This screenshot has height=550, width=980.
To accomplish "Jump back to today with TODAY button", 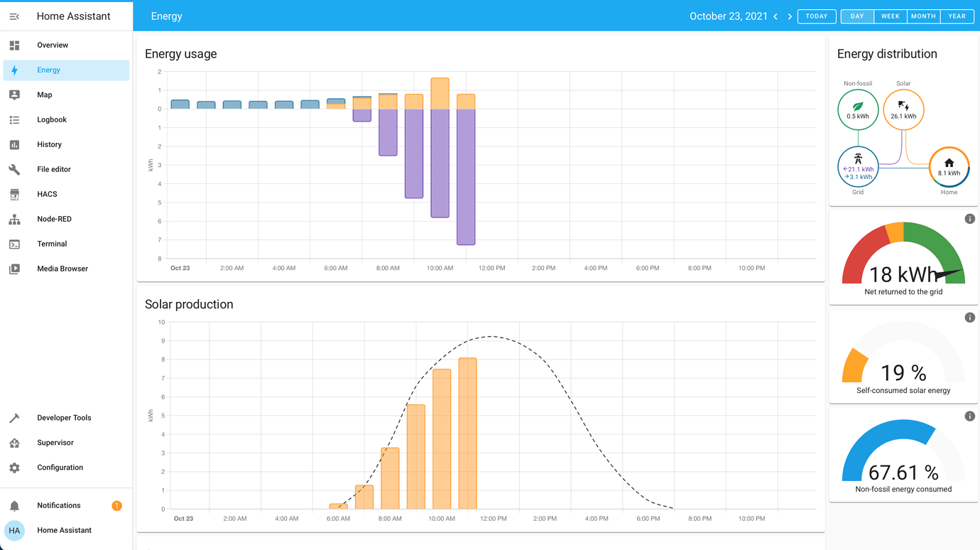I will point(817,16).
